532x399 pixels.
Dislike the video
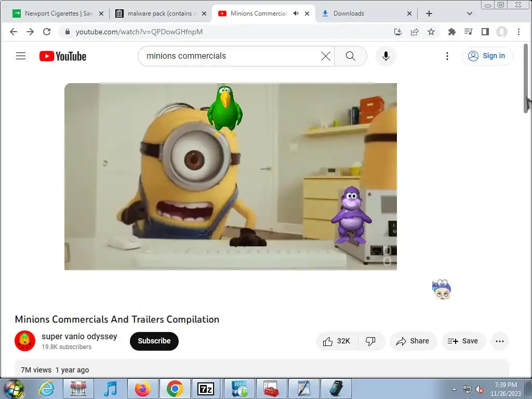coord(371,341)
